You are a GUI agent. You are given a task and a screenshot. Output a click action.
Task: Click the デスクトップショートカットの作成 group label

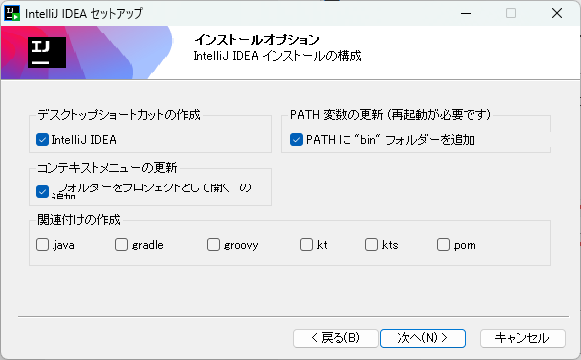point(119,114)
